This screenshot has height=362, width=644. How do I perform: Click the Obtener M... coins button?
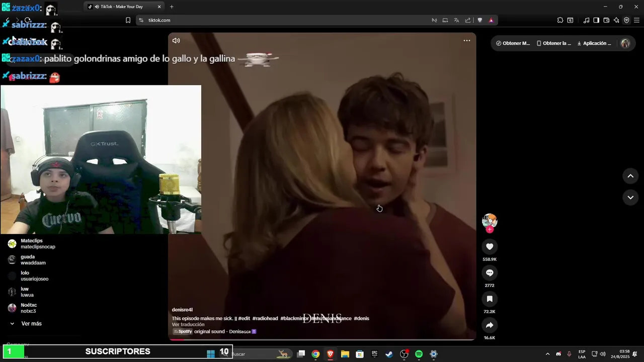click(x=513, y=43)
